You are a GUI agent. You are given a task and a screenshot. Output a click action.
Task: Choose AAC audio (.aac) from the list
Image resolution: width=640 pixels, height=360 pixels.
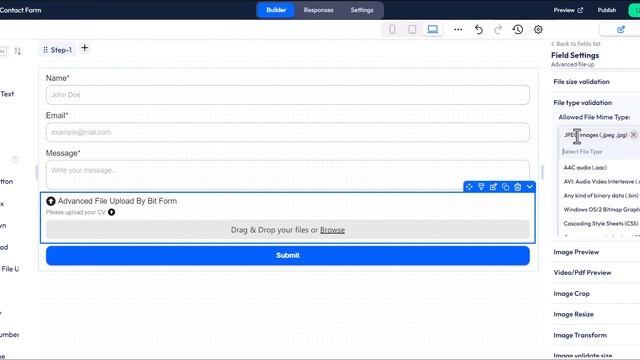(585, 168)
